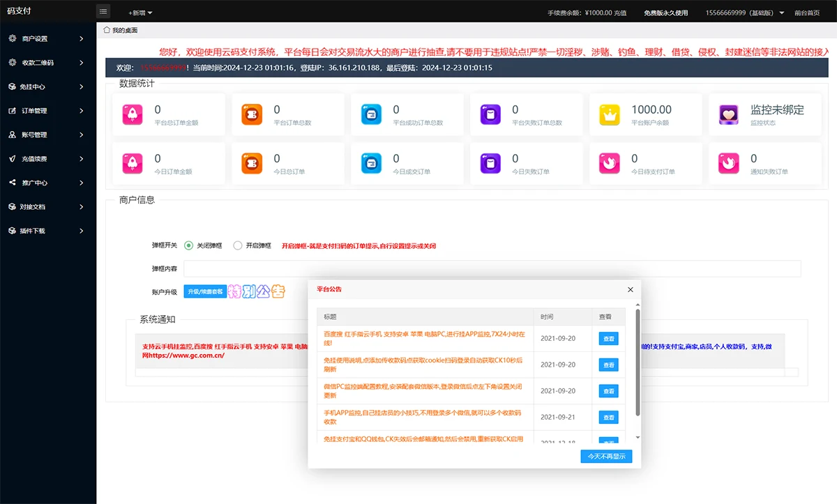Click the 今天不再显示 button
Screen dimensions: 837x504
point(606,456)
